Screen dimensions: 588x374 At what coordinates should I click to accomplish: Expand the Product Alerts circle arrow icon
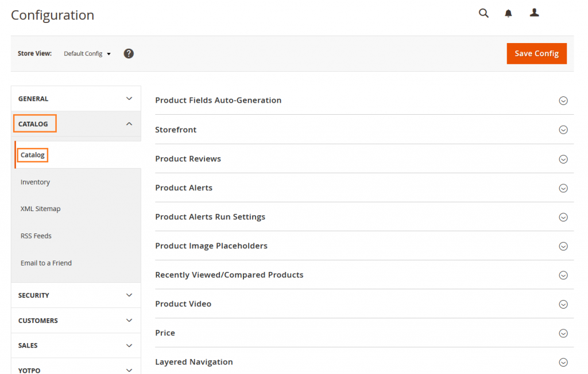tap(563, 188)
